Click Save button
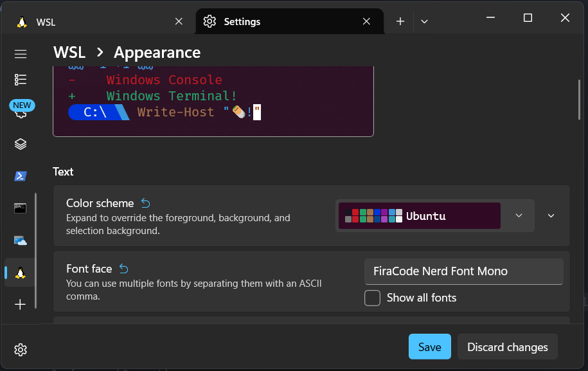 (x=430, y=347)
